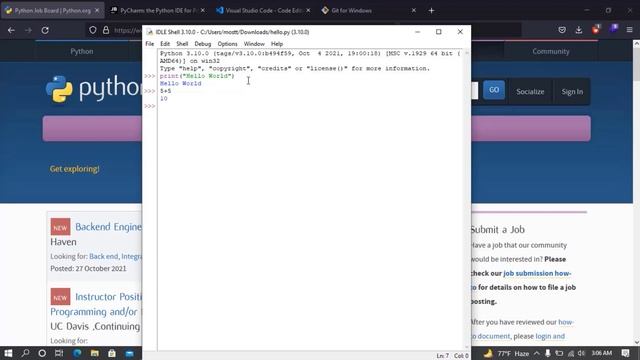
Task: Click the IDLE Shell title bar icon
Action: click(149, 32)
